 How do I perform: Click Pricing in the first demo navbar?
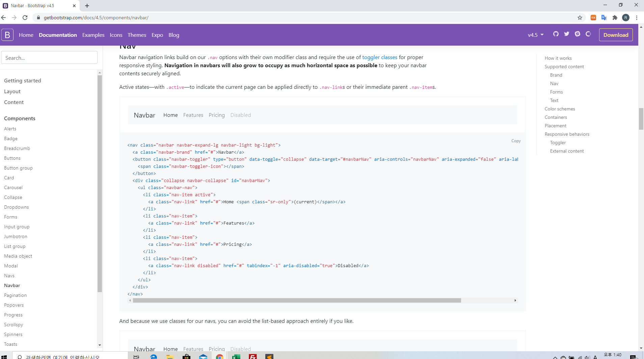(x=217, y=115)
